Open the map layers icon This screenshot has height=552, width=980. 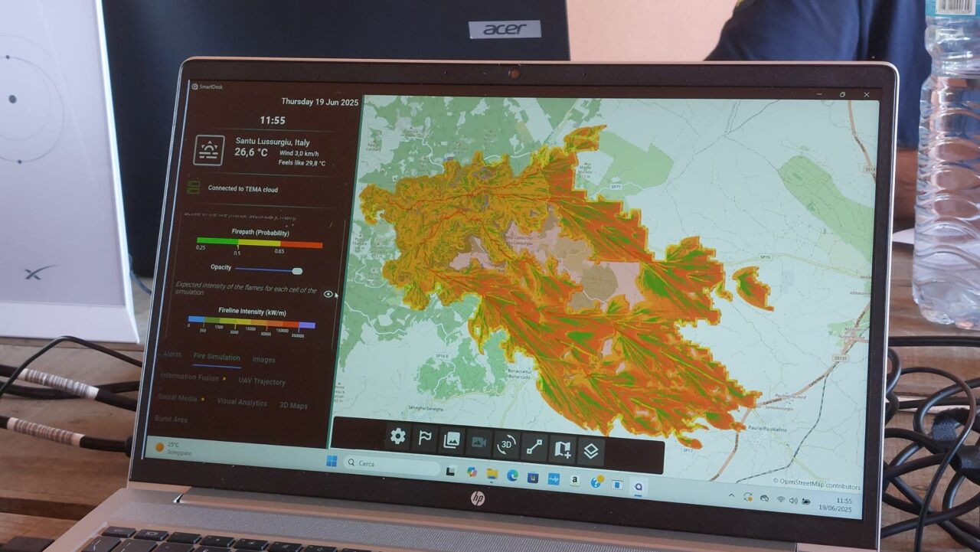590,451
